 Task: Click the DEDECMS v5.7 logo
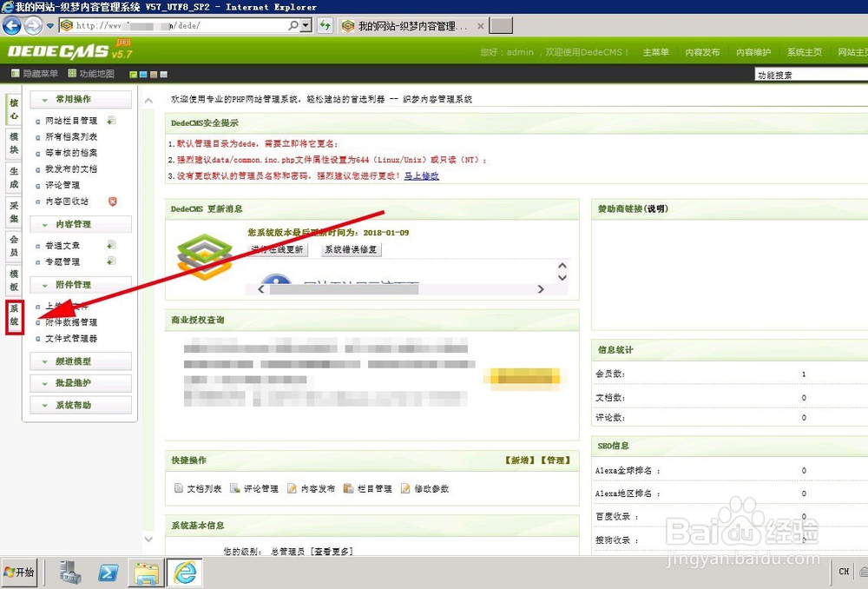[x=69, y=51]
